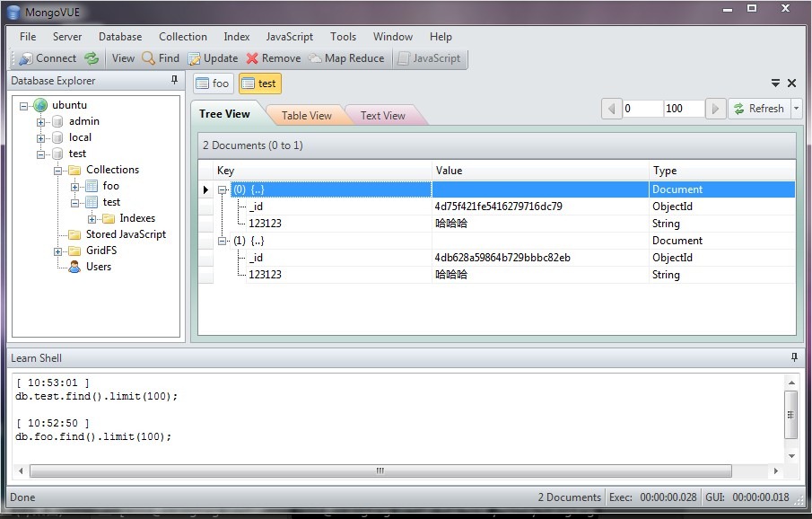
Task: Close the active document tab
Action: (x=791, y=83)
